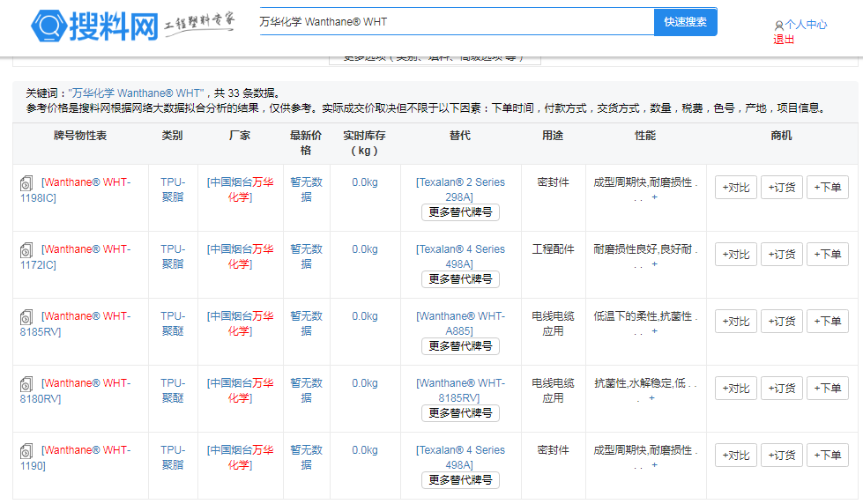Click the 退出 logout link
Viewport: 863px width, 504px height.
coord(784,39)
